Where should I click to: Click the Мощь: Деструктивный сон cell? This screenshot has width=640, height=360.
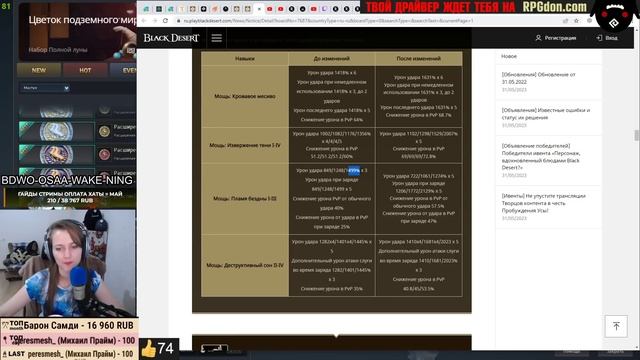click(x=245, y=265)
